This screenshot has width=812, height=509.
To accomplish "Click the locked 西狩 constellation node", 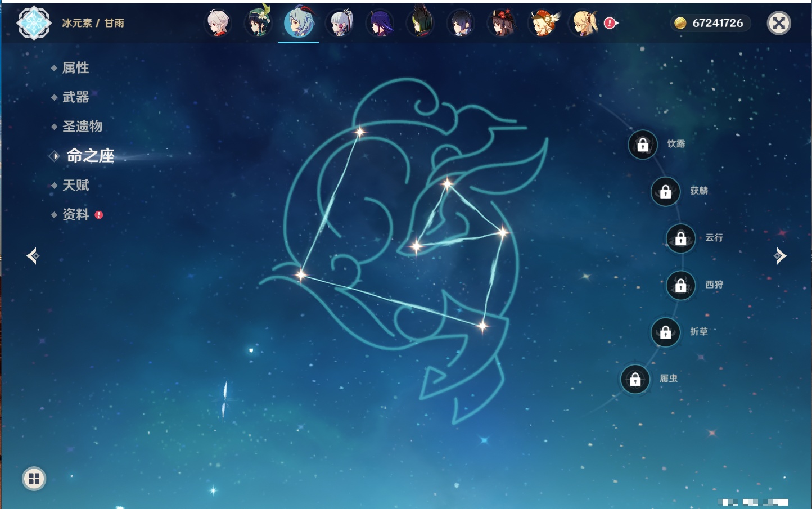I will 681,285.
